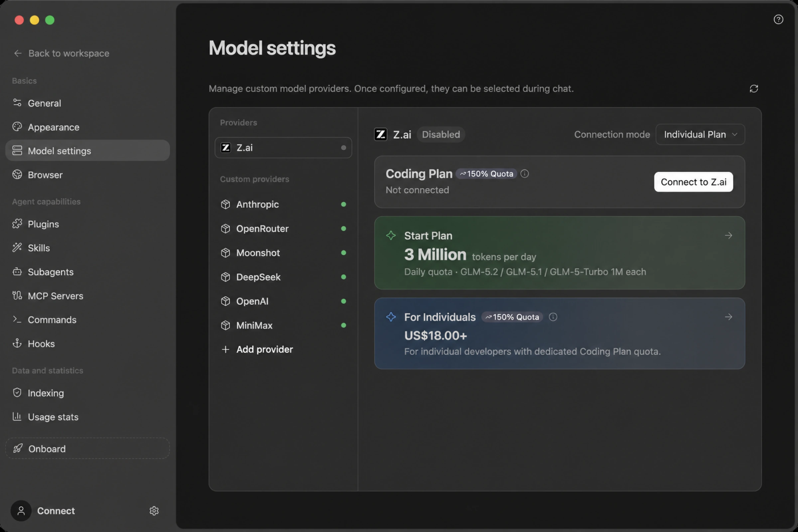Click the Hooks anchor icon
This screenshot has height=532, width=798.
17,343
